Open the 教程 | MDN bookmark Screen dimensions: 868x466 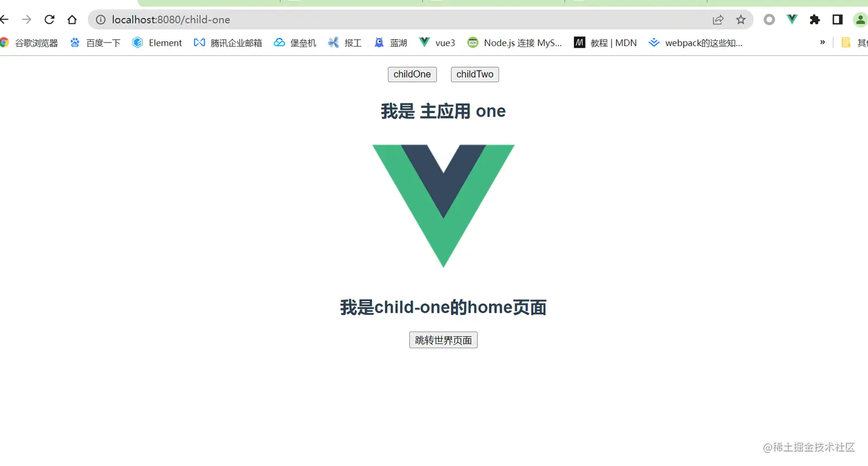point(605,43)
